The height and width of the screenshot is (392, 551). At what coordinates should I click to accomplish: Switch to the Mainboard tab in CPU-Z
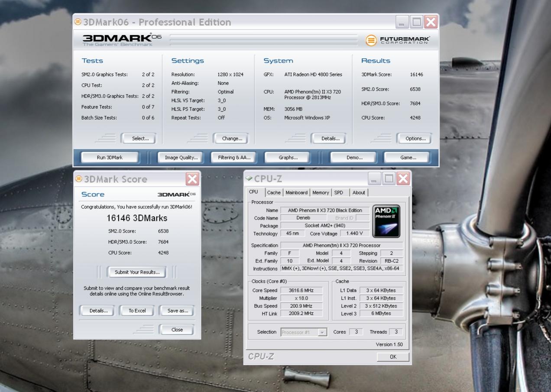point(296,193)
